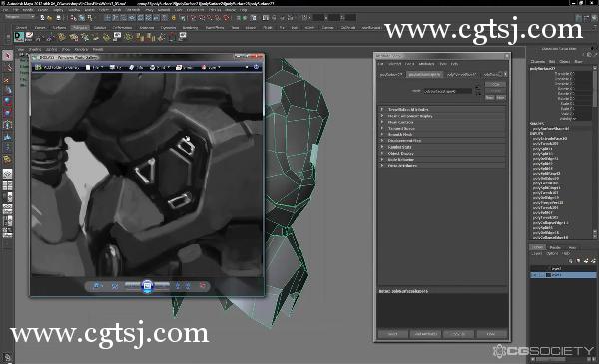Image resolution: width=599 pixels, height=364 pixels.
Task: Switch to single perspective view layout
Action: pyautogui.click(x=7, y=174)
